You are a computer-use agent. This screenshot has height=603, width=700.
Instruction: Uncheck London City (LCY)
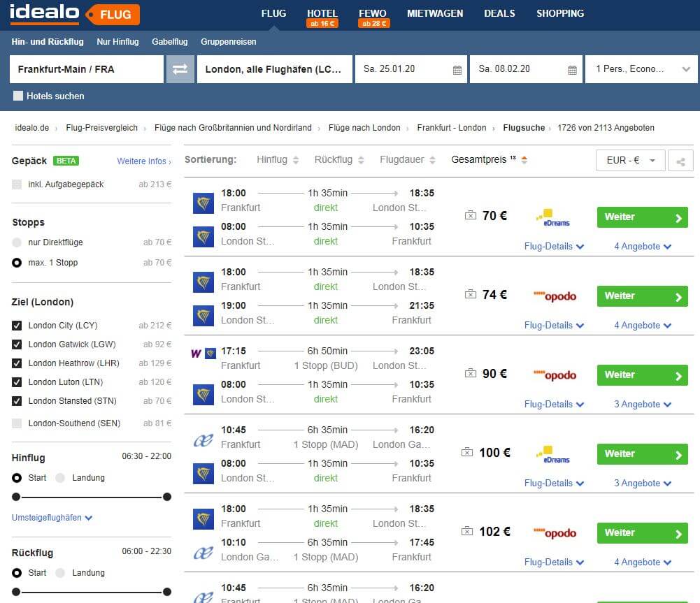click(17, 326)
